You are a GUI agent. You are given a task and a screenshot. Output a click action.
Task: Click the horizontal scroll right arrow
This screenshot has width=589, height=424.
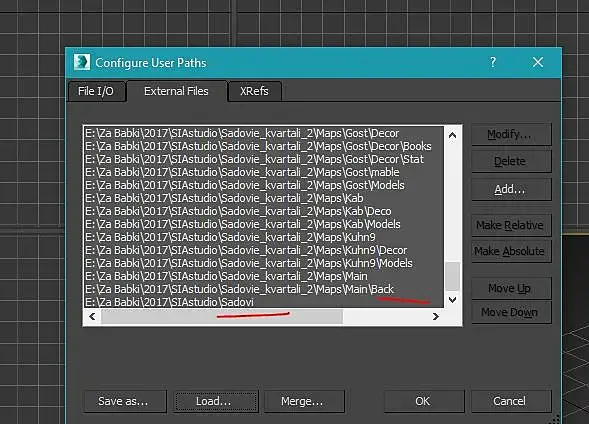click(x=436, y=317)
